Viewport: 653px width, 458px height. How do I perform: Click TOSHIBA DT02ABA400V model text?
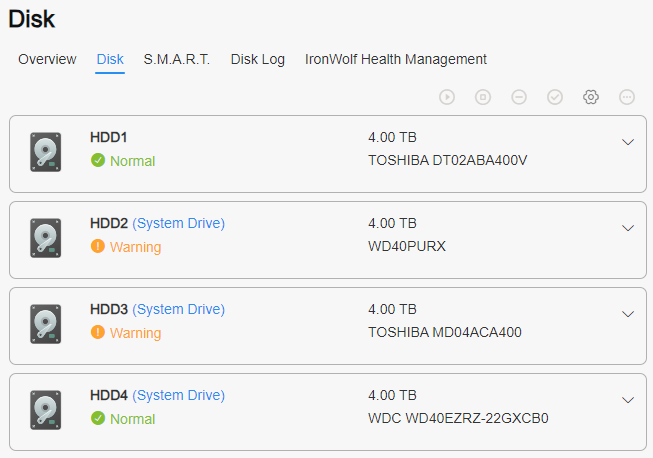click(447, 160)
